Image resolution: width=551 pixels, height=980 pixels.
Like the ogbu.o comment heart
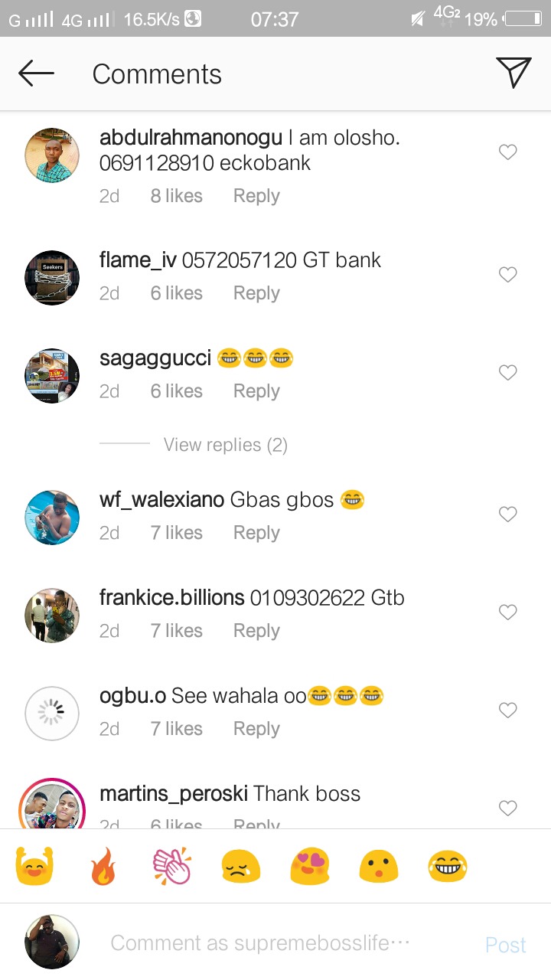point(508,710)
